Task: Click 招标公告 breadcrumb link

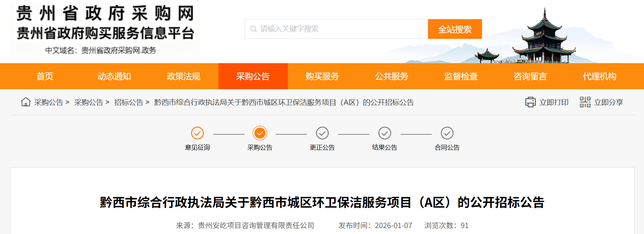Action: 129,102
